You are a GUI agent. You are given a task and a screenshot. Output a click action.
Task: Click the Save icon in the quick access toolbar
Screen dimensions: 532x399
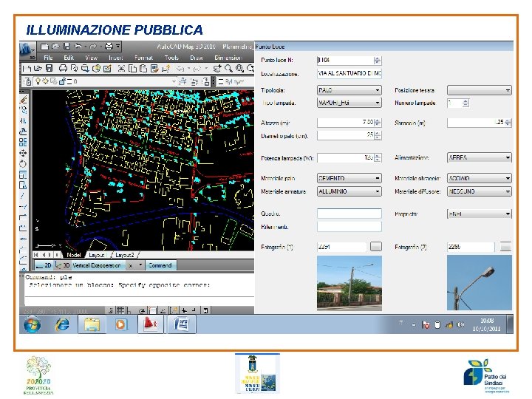pos(66,47)
